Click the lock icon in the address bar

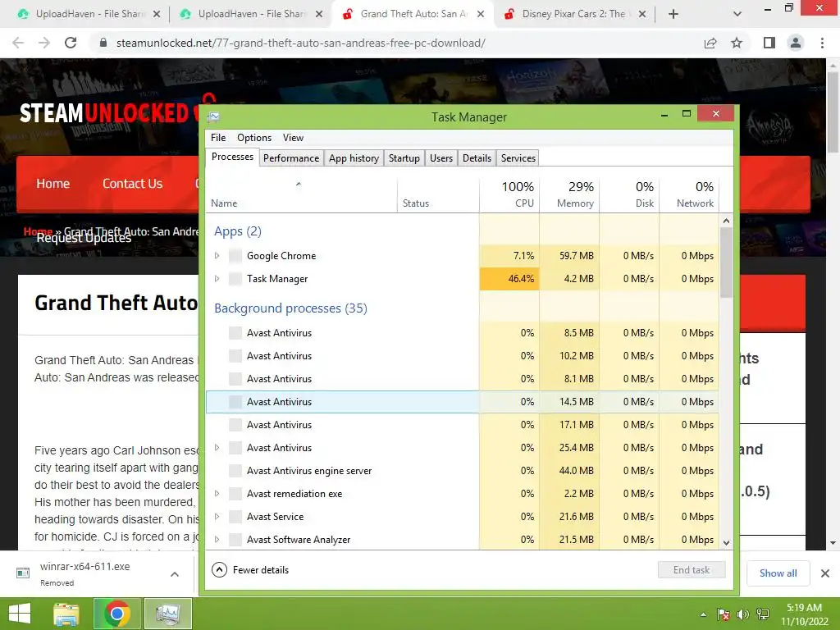104,43
